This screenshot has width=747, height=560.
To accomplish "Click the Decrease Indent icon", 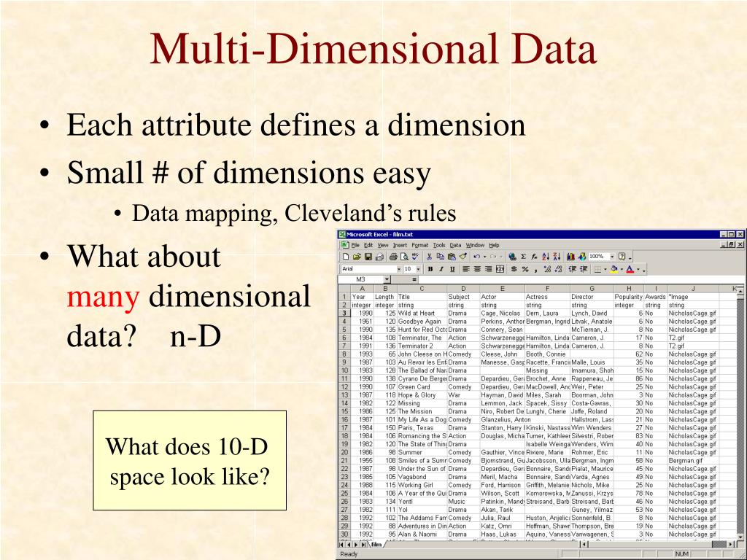I will (x=572, y=269).
